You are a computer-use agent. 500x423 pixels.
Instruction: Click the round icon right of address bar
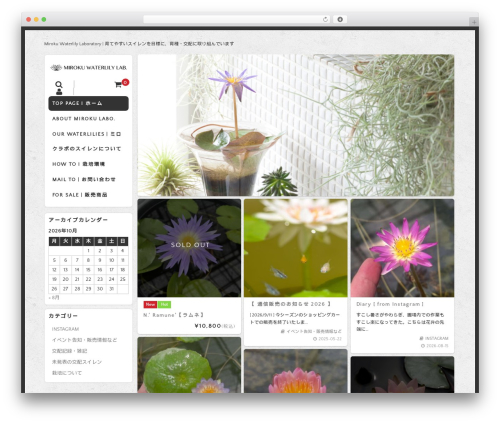pyautogui.click(x=340, y=19)
